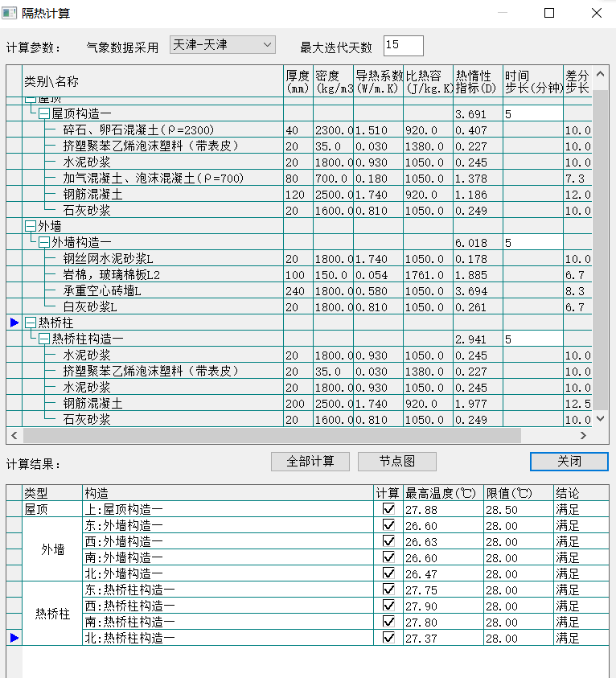The height and width of the screenshot is (678, 616).
Task: Toggle checkbox for 北:热桥柱构造一
Action: pos(389,638)
